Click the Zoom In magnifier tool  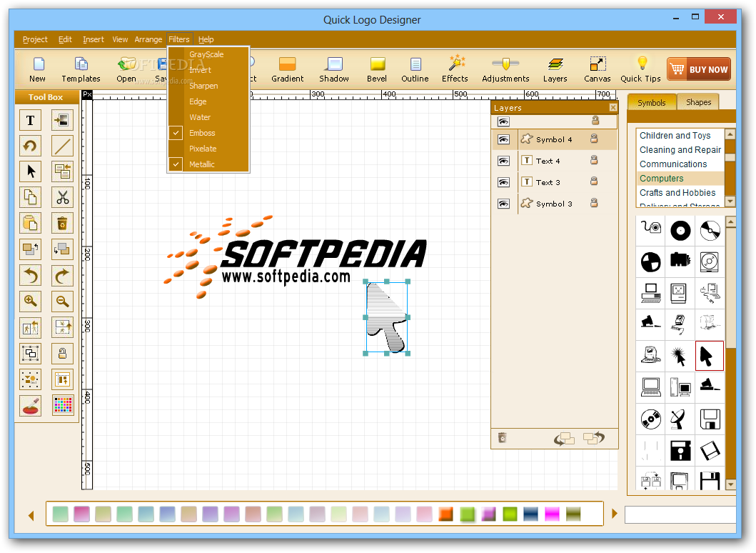pyautogui.click(x=31, y=302)
